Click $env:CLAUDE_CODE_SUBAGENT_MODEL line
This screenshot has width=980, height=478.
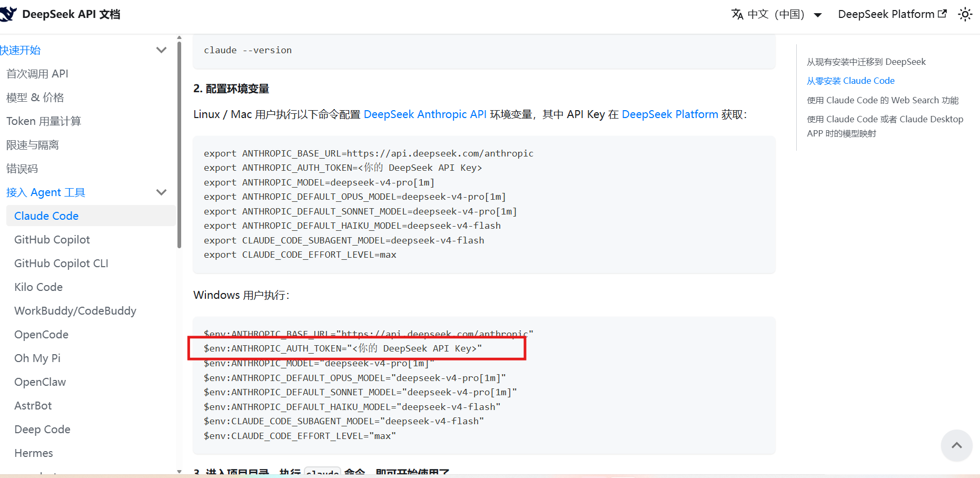click(x=344, y=421)
